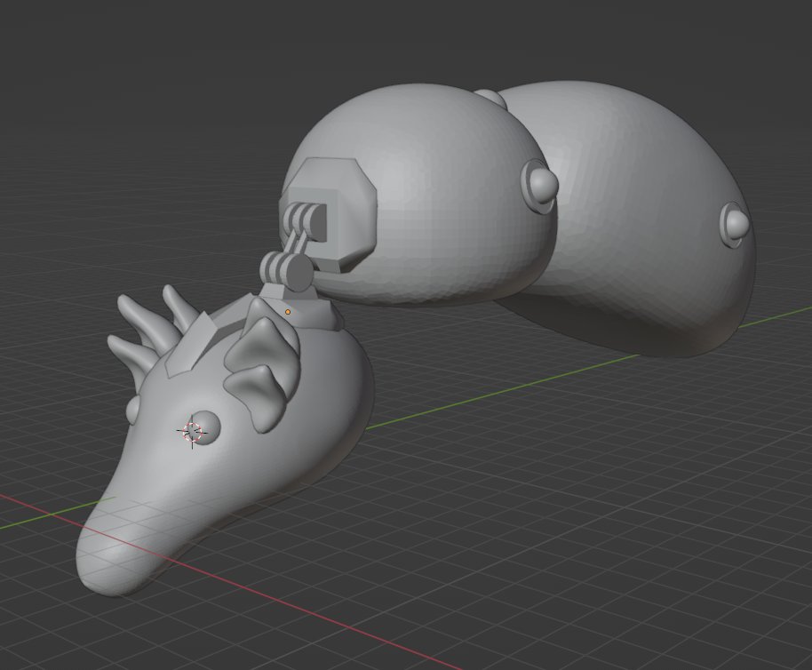812x670 pixels.
Task: Select the side knob on rear shell
Action: (736, 225)
